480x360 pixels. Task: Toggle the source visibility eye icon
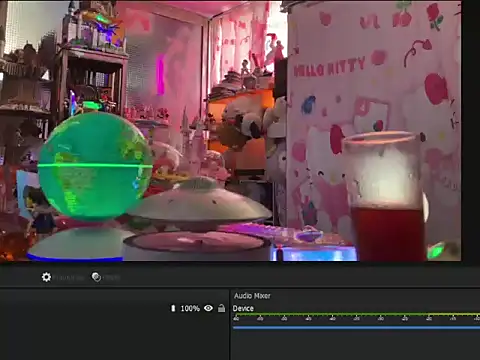(208, 308)
